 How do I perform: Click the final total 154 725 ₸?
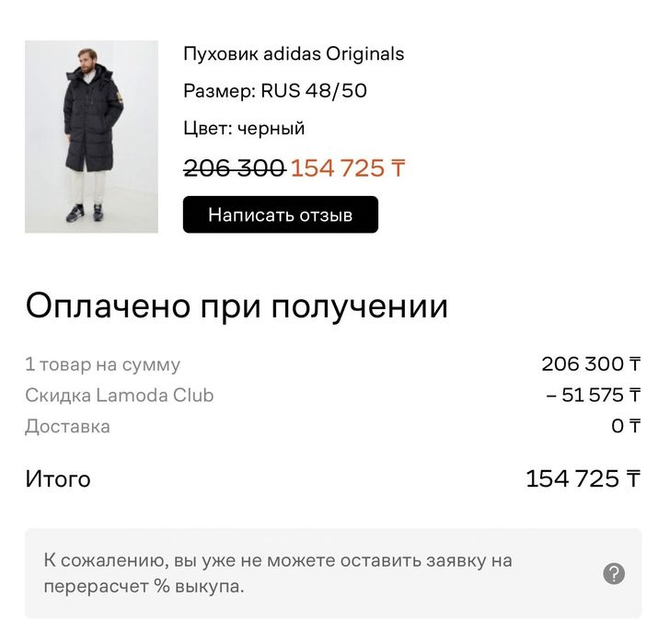(583, 478)
